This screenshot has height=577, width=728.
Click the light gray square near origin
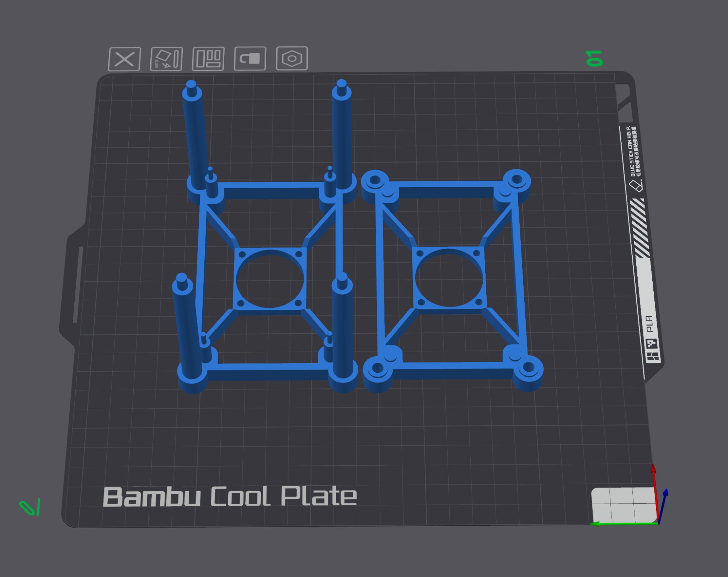(x=623, y=505)
